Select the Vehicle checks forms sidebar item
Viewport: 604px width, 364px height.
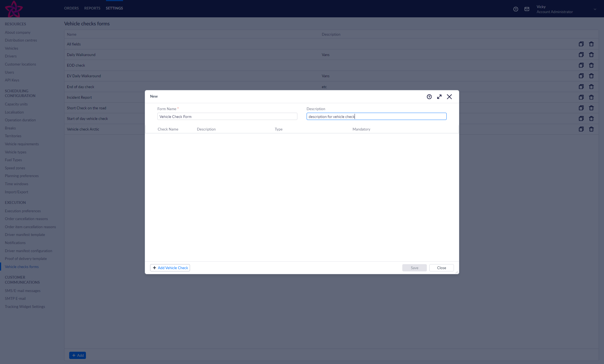pyautogui.click(x=22, y=267)
